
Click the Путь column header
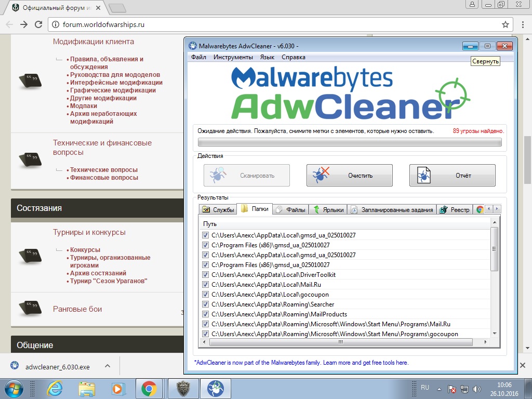(344, 223)
